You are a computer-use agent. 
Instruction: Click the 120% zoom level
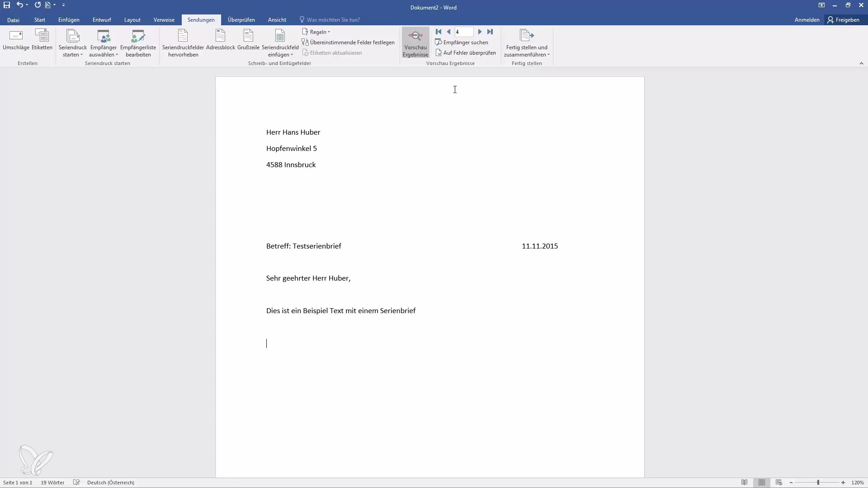(858, 483)
